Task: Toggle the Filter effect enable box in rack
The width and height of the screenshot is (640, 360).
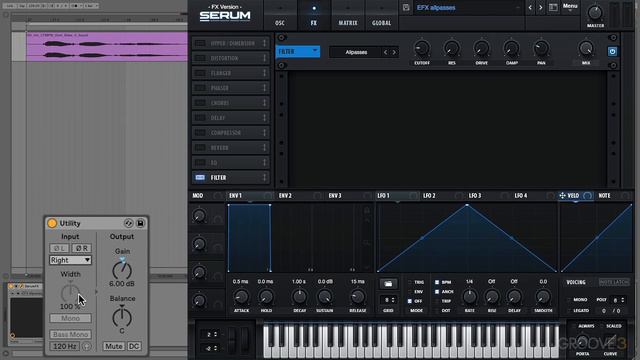Action: pyautogui.click(x=200, y=178)
